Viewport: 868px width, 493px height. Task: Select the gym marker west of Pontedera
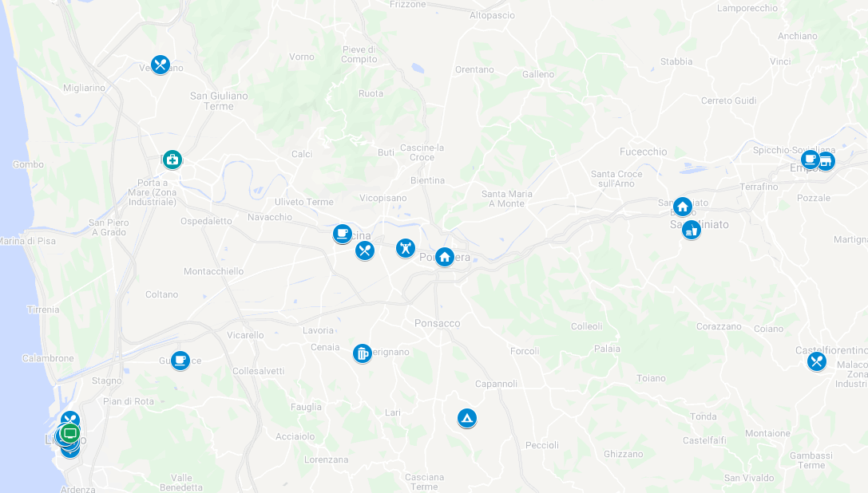405,248
